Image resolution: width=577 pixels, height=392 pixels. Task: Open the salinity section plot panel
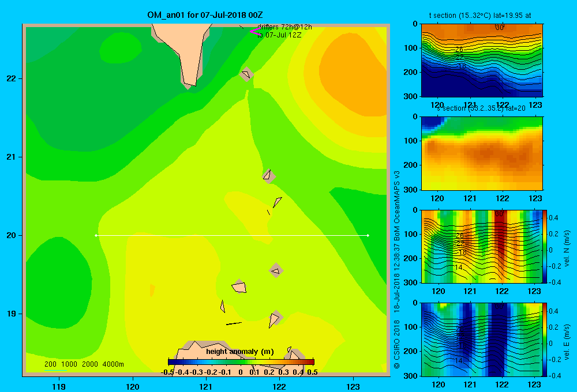click(482, 153)
